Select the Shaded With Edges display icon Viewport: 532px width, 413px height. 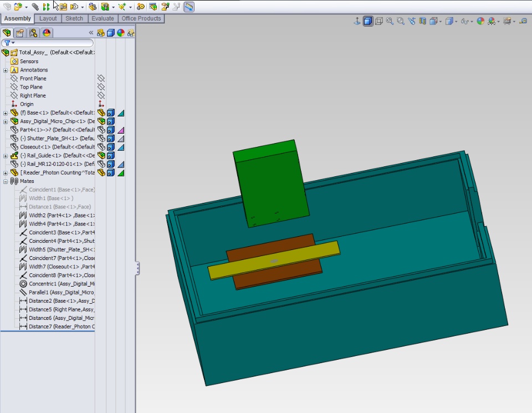368,21
